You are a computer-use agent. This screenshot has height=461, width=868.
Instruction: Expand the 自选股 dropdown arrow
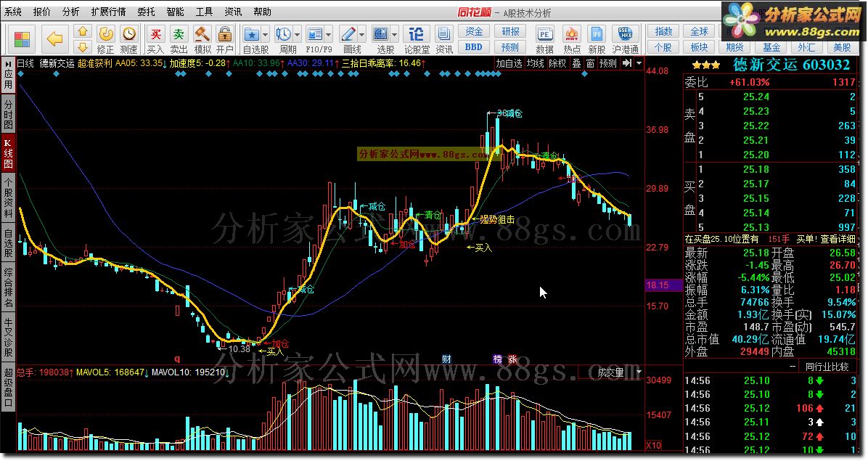(265, 35)
